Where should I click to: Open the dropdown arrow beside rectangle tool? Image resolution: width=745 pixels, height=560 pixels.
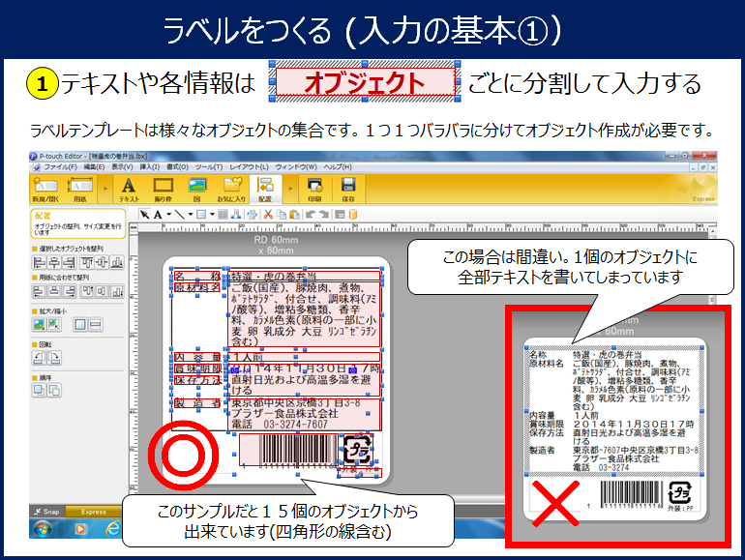tap(212, 215)
